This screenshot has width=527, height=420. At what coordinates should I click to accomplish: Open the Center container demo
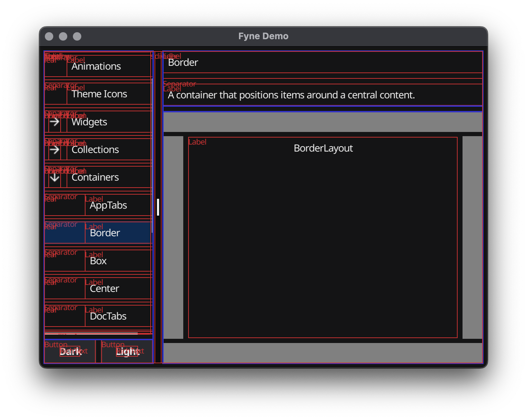(98, 288)
